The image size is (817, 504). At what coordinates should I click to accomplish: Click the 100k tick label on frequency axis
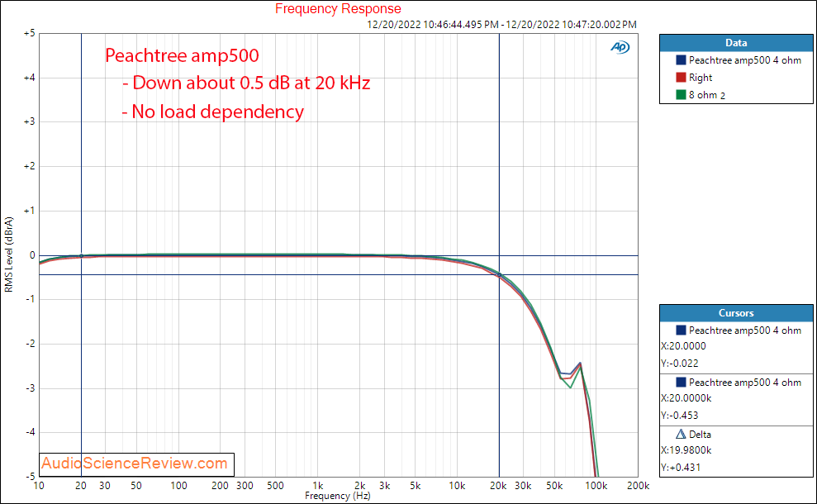coord(596,486)
